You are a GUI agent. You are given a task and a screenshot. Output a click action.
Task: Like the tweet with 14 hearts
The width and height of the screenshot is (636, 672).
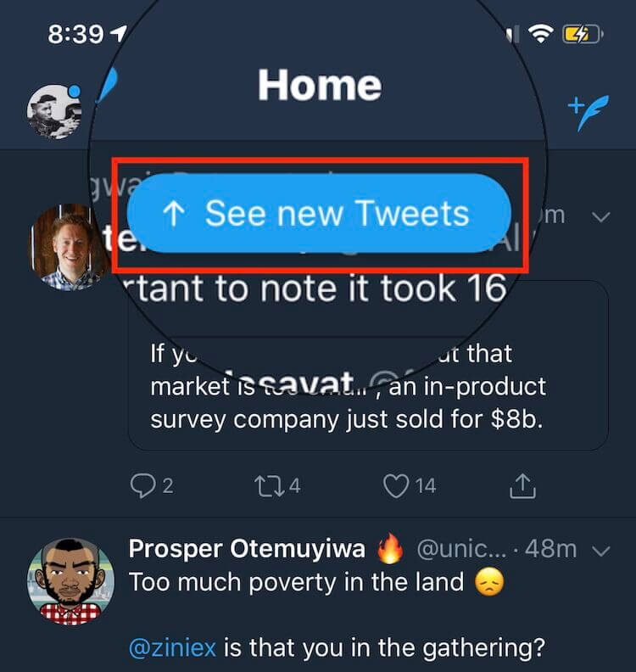click(397, 485)
